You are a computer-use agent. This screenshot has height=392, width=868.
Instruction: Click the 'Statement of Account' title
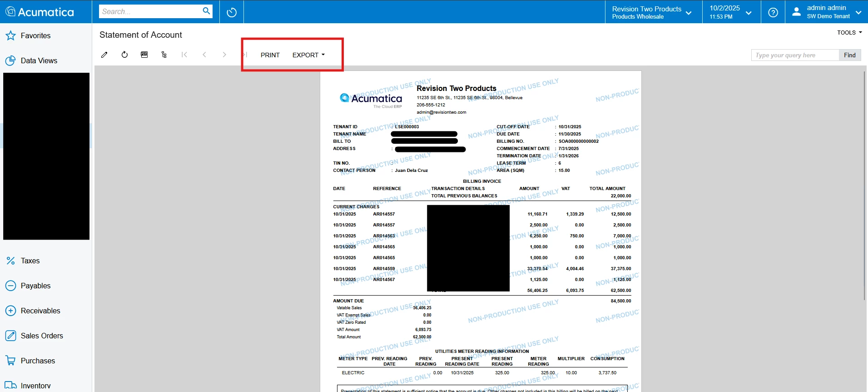click(x=141, y=35)
